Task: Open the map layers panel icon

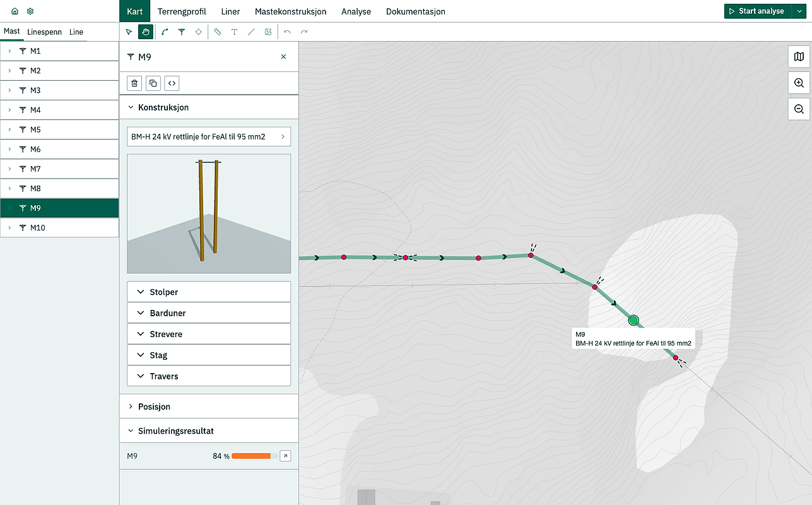Action: tap(798, 56)
